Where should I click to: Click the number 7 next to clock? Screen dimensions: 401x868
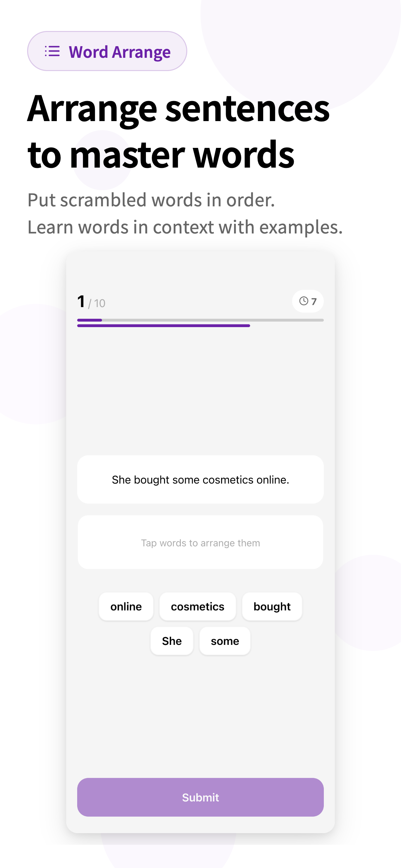[x=314, y=301]
